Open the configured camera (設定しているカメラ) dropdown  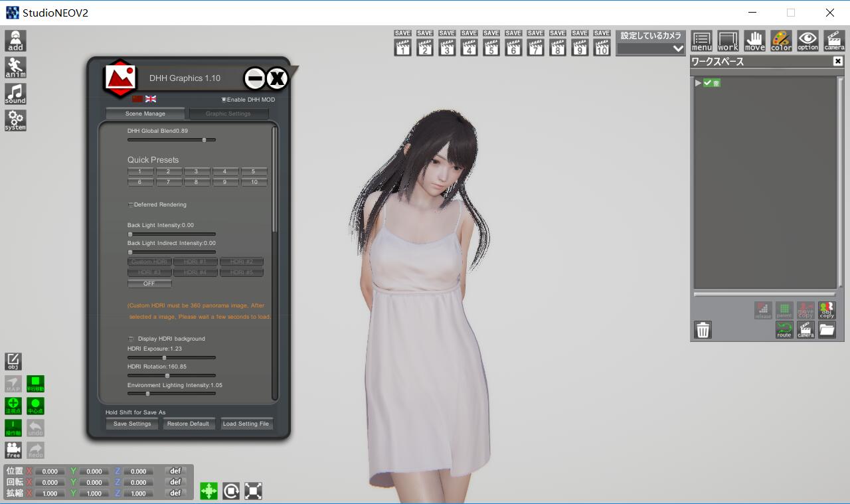click(651, 48)
